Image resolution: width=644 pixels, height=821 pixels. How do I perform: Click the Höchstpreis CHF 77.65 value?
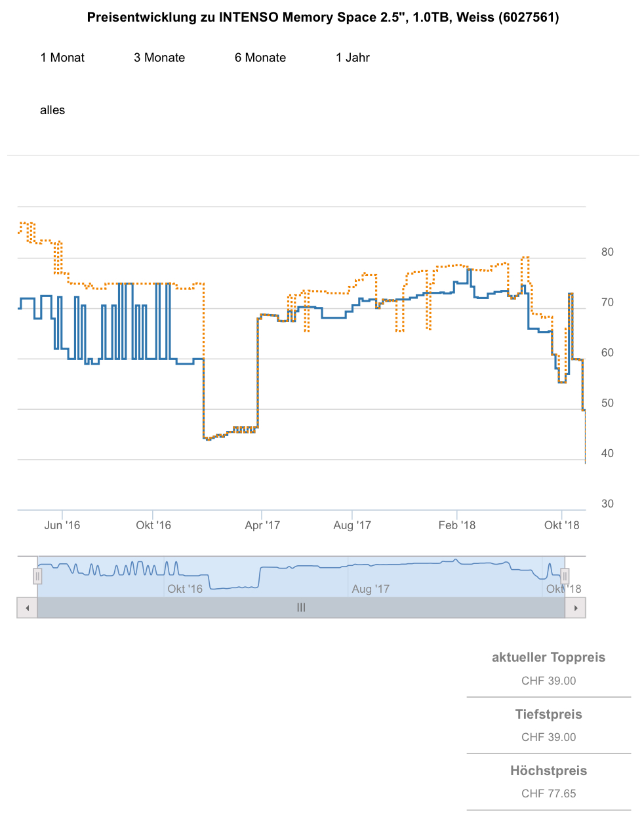coord(548,793)
